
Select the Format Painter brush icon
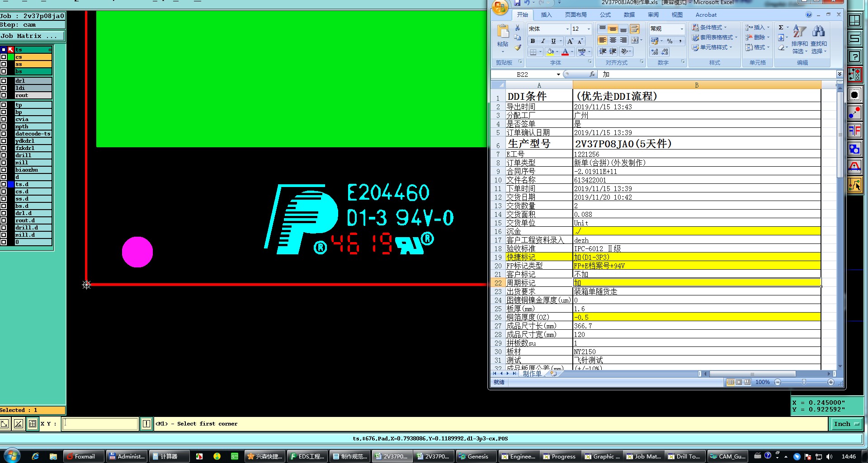(518, 47)
